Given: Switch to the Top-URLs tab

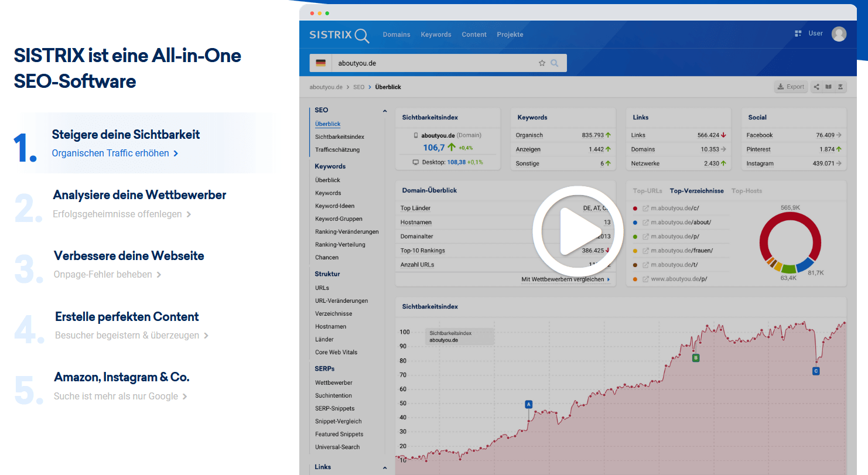Looking at the screenshot, I should [x=648, y=191].
